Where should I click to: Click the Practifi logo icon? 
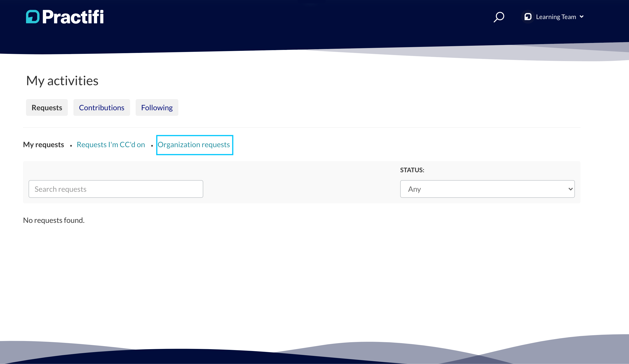(33, 17)
